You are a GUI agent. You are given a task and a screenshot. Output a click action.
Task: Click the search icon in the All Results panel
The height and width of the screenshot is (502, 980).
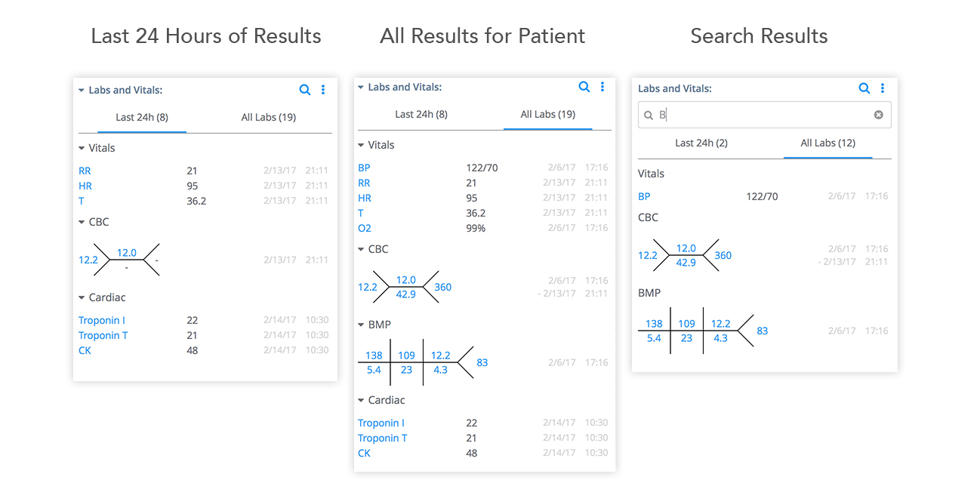coord(584,87)
